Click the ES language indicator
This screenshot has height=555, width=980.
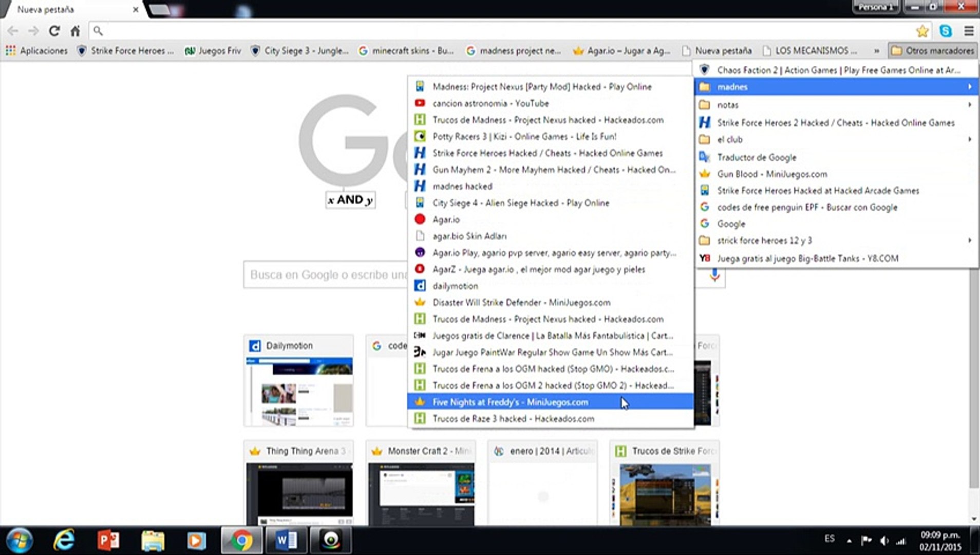point(830,539)
